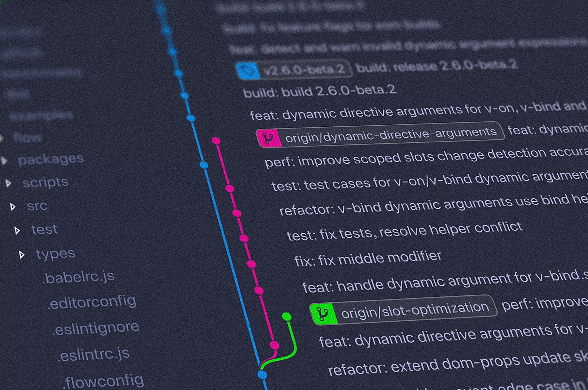Select commit 'build: release 2.6.0-beta.2'
The width and height of the screenshot is (588, 390).
coord(437,66)
